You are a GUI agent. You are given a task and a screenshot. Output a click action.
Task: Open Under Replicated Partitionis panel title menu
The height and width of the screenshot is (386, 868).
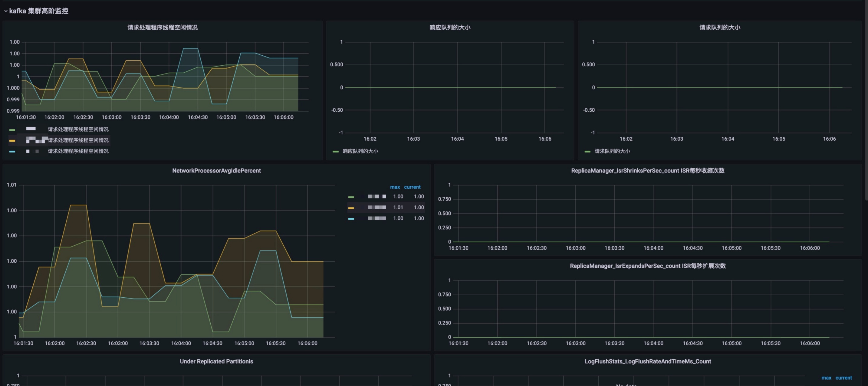tap(216, 361)
